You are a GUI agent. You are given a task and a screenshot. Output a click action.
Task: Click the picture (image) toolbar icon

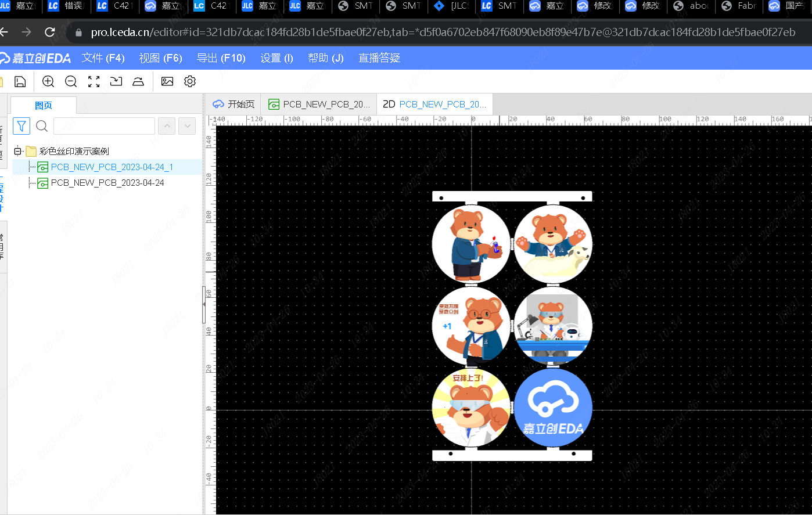coord(167,82)
